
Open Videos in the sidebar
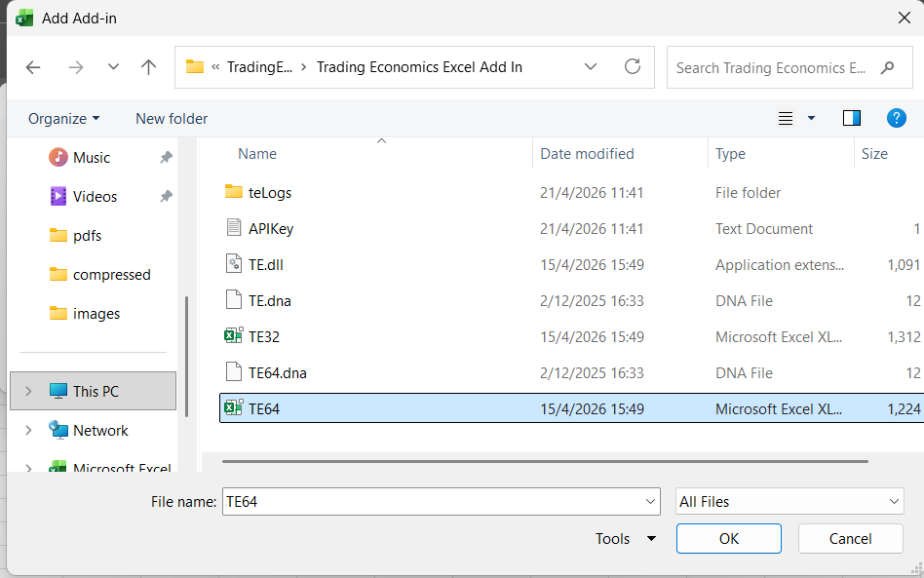95,197
